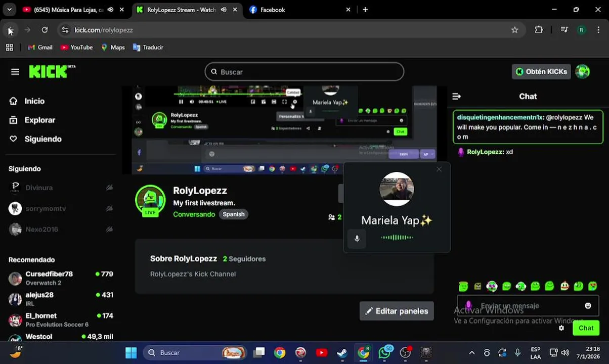Viewport: 609px width, 364px height.
Task: Open a new browser tab
Action: tap(365, 10)
